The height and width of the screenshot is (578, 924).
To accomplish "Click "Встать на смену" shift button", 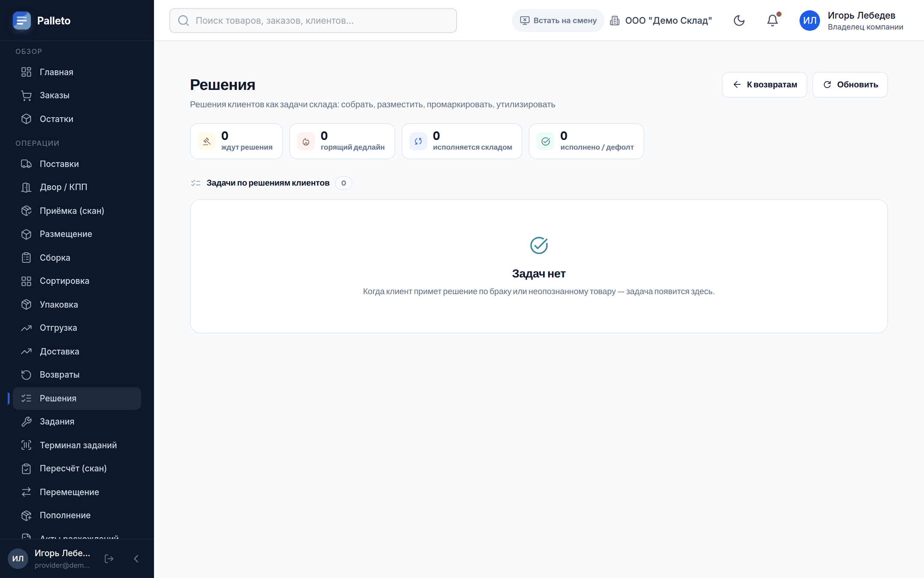I will (x=558, y=21).
